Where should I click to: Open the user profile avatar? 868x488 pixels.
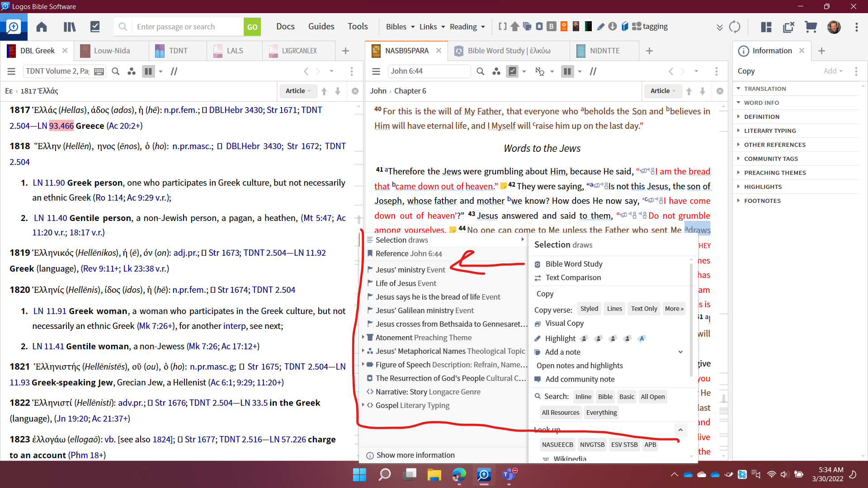(834, 27)
